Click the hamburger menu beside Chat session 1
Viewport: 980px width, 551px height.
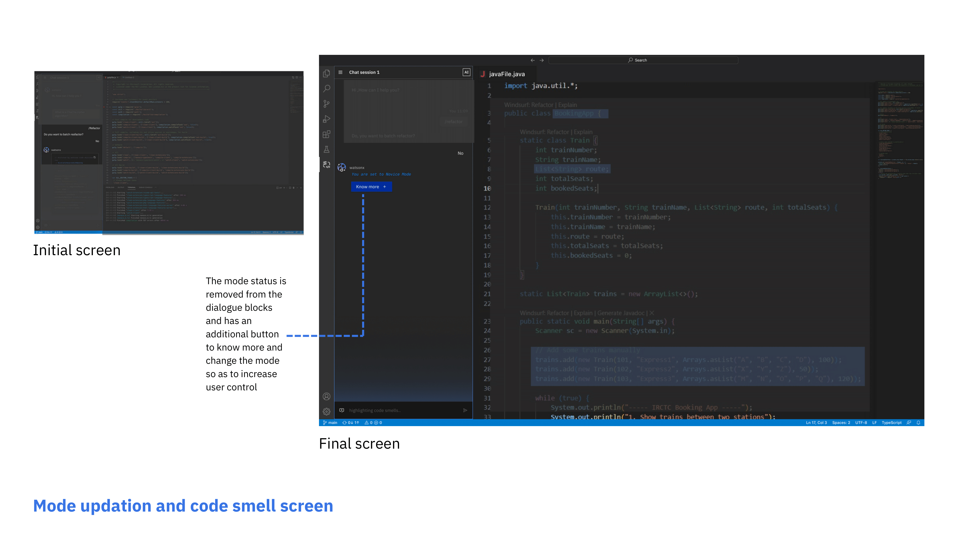(x=341, y=72)
